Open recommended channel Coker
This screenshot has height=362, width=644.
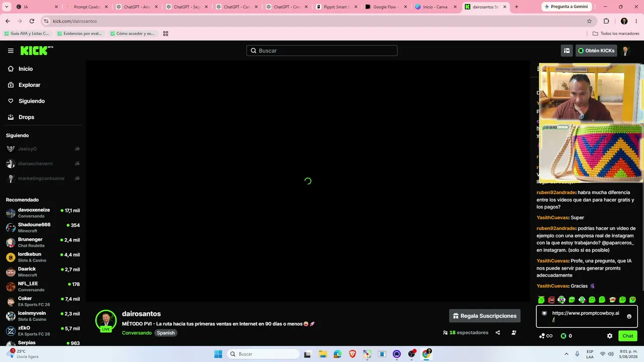(43, 301)
